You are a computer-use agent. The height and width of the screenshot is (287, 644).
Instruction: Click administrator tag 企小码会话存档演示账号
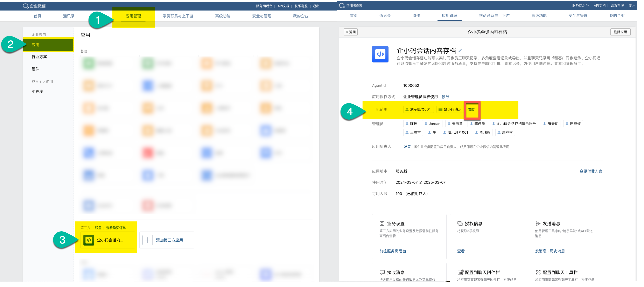point(514,124)
